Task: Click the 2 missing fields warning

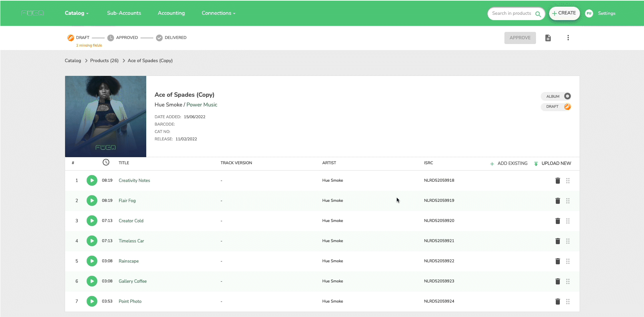Action: (x=89, y=45)
